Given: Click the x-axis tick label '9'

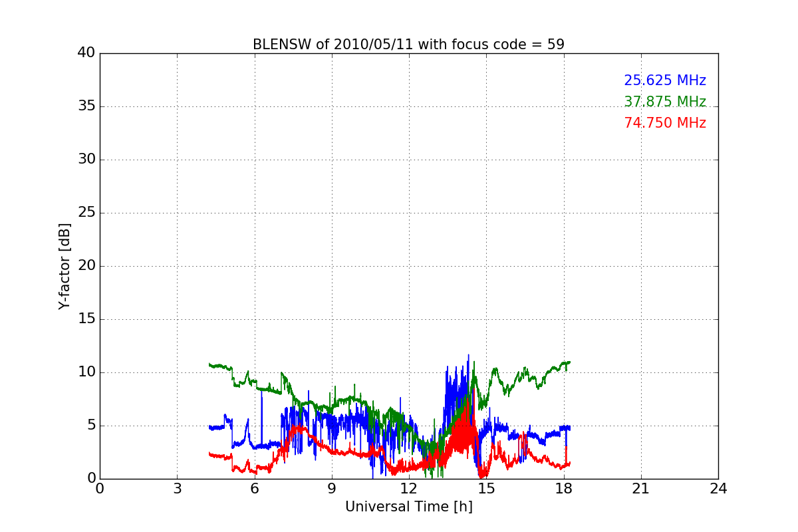Looking at the screenshot, I should pyautogui.click(x=332, y=488).
